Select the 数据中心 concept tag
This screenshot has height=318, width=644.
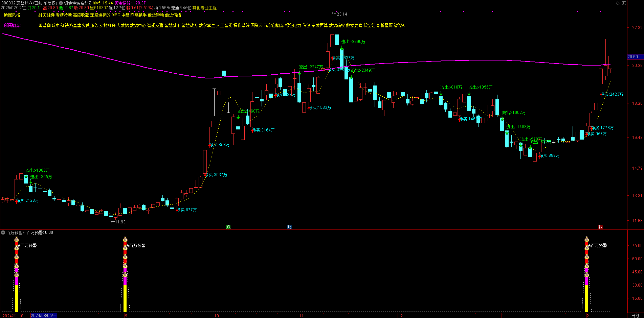pos(138,25)
